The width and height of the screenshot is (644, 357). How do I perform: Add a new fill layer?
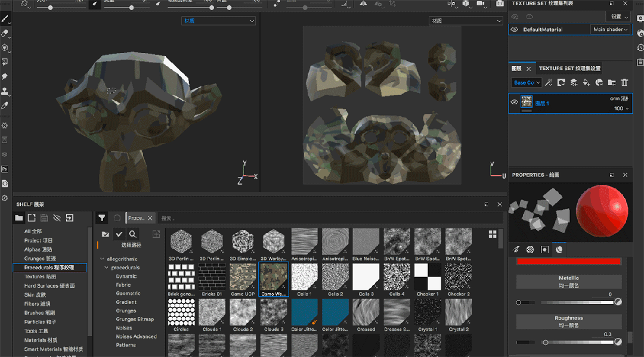587,82
